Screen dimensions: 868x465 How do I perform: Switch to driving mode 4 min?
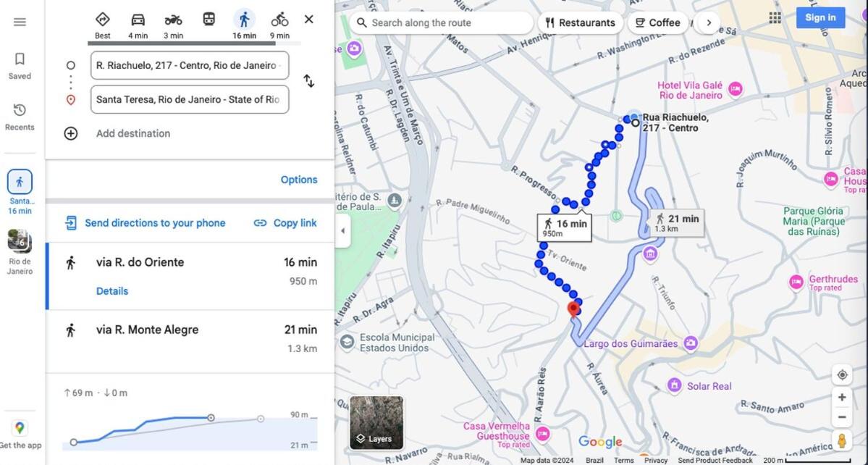coord(138,25)
